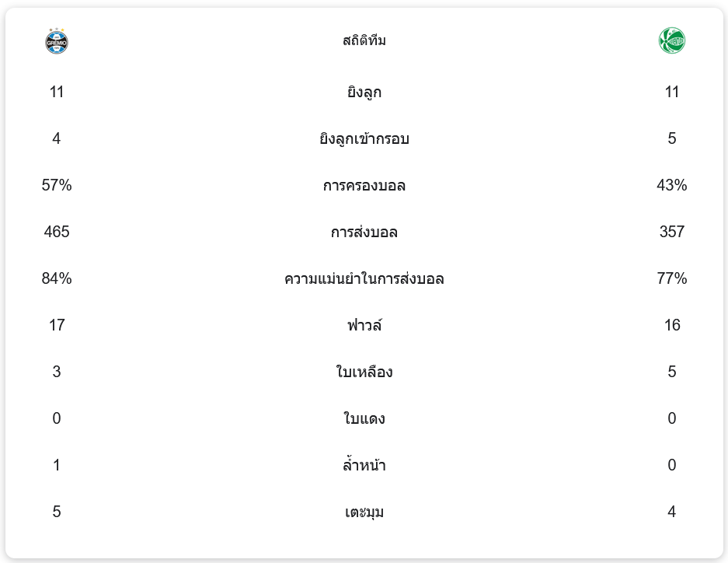728x563 pixels.
Task: Click the green Juventude team crest
Action: point(671,40)
